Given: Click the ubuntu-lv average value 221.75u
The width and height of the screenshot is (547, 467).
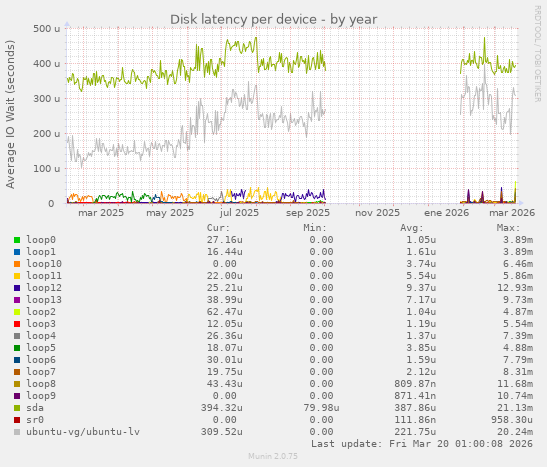Looking at the screenshot, I should (x=415, y=432).
